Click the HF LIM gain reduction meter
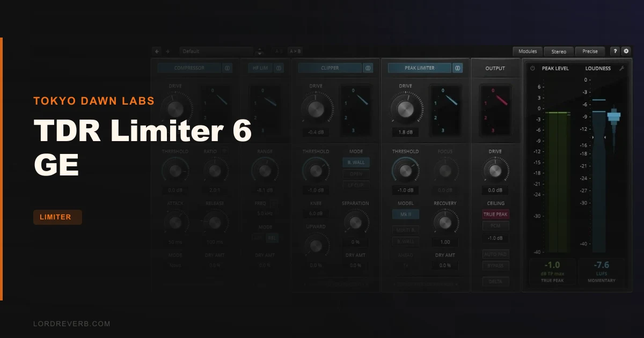This screenshot has height=338, width=644. (x=265, y=109)
